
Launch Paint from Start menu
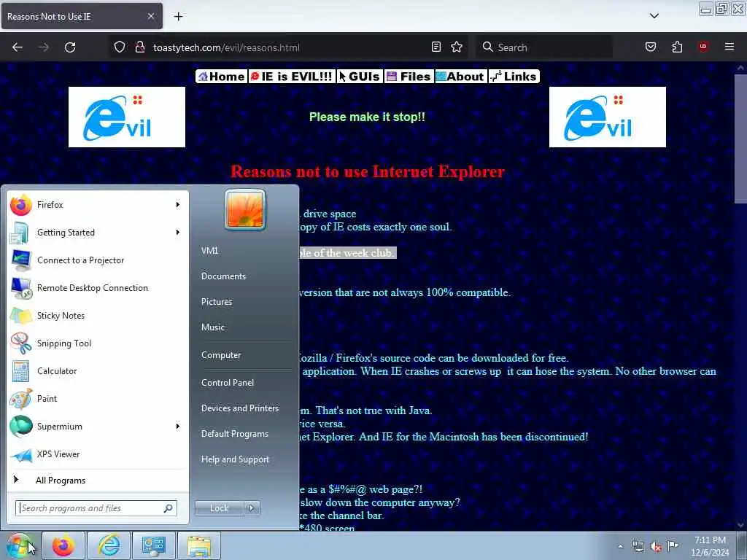coord(97,399)
